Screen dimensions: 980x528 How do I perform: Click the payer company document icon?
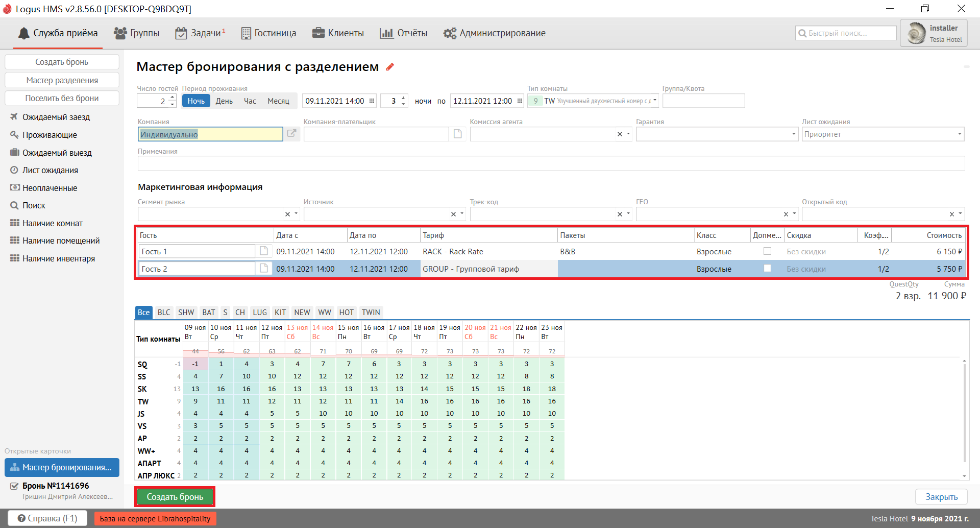click(x=458, y=134)
